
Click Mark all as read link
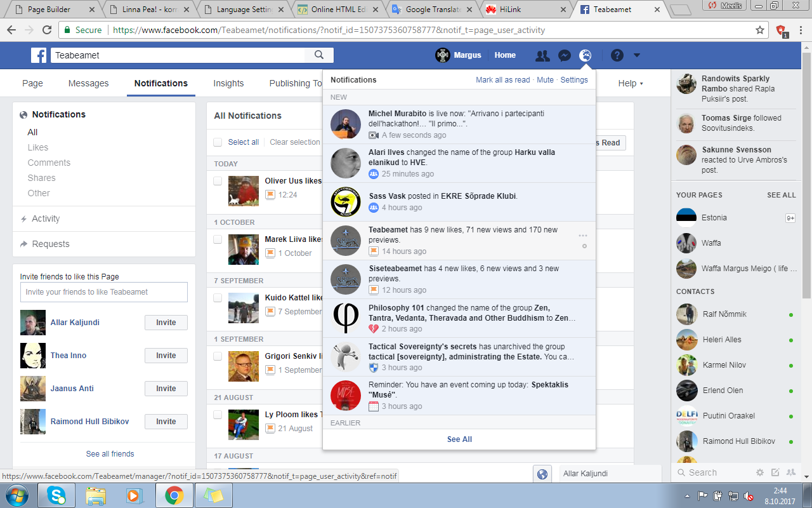(503, 80)
